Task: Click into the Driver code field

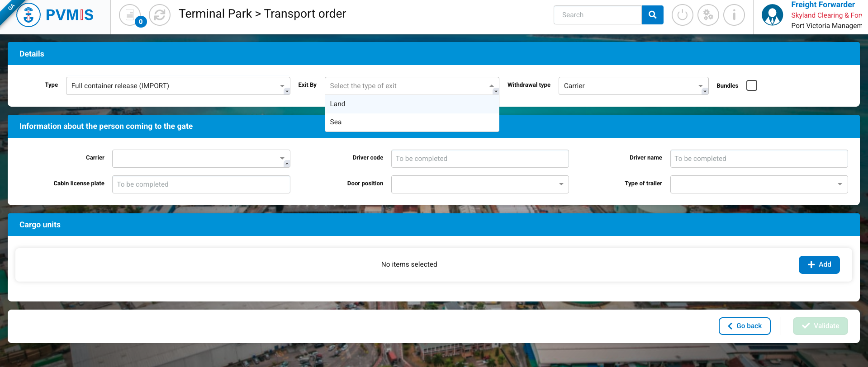Action: [x=479, y=159]
